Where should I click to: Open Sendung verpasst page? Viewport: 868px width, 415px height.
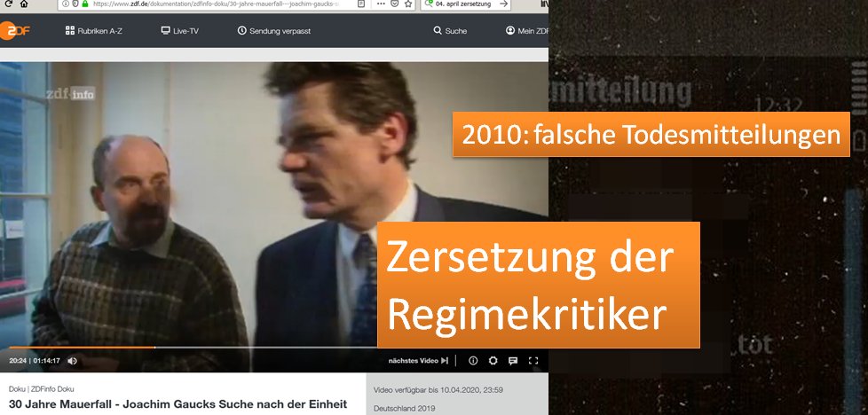pyautogui.click(x=274, y=31)
